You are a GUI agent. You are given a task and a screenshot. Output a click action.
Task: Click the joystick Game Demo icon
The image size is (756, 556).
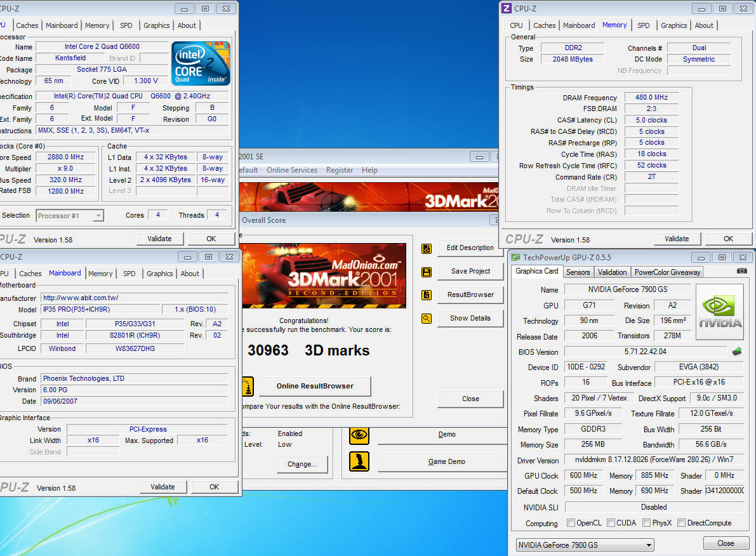[359, 461]
